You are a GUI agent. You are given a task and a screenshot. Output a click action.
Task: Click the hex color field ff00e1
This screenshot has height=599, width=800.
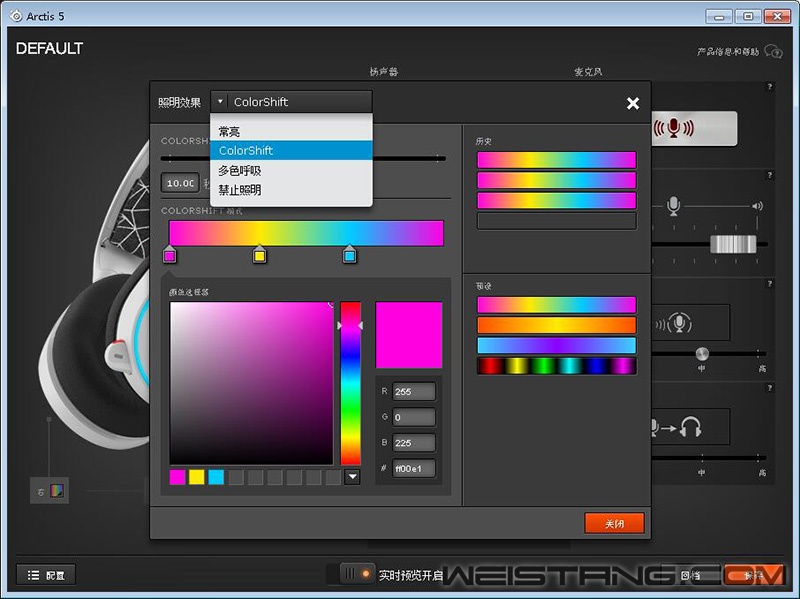coord(414,468)
